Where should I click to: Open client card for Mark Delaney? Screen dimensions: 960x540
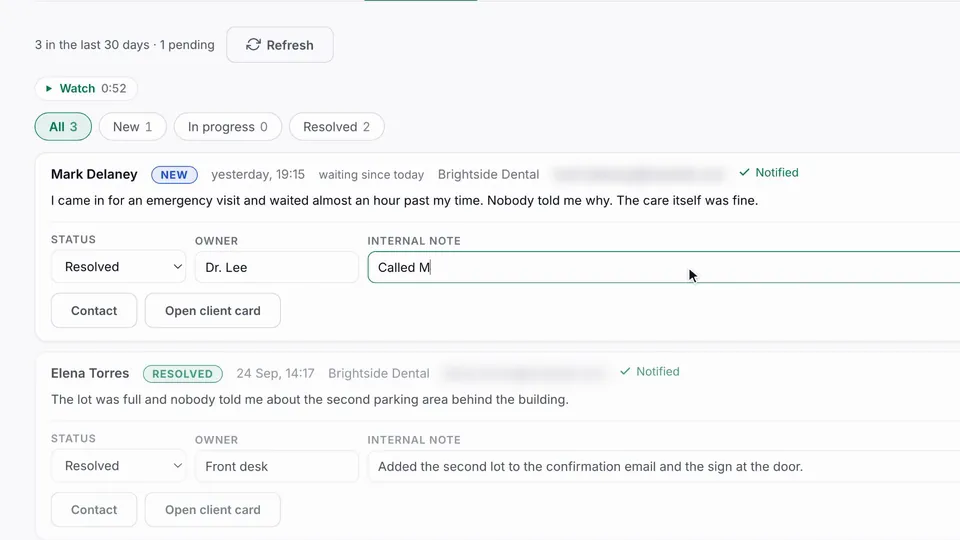pyautogui.click(x=212, y=310)
